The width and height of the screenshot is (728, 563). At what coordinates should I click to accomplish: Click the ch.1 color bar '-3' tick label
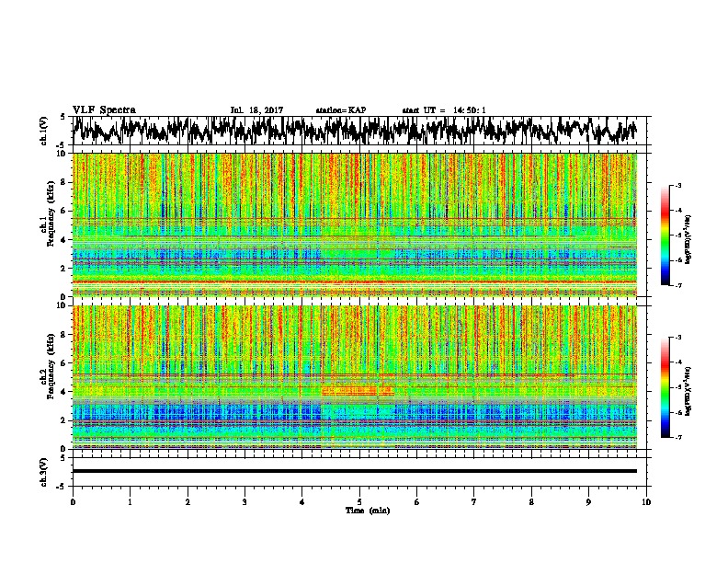(677, 186)
